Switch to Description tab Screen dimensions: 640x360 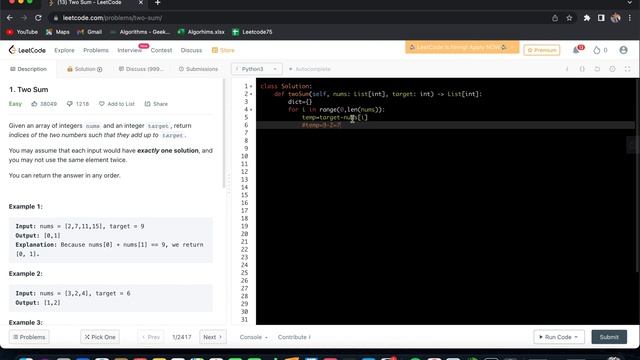[28, 69]
